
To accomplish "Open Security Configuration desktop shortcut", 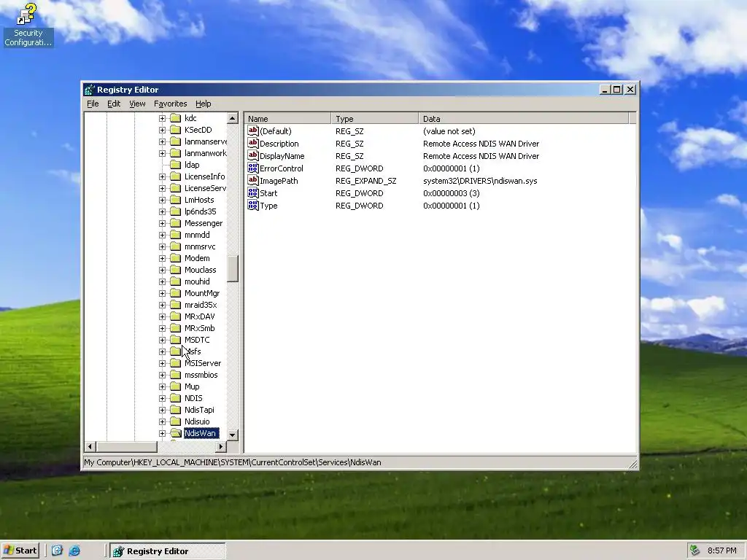I will 28,25.
